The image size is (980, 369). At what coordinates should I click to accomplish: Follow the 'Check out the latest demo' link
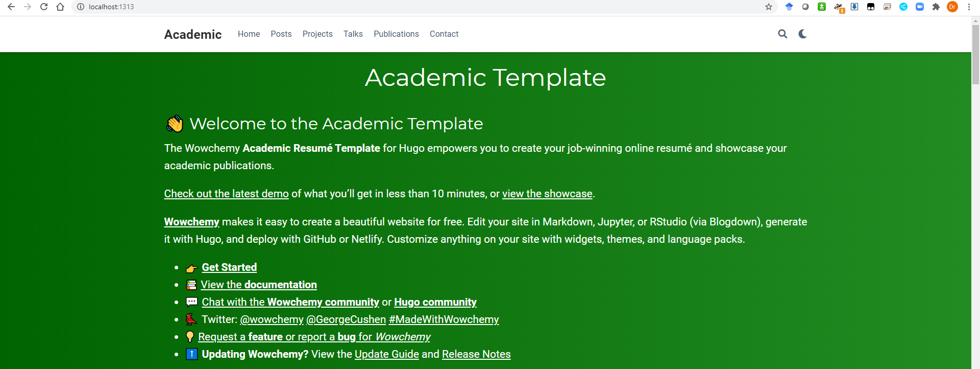tap(226, 194)
